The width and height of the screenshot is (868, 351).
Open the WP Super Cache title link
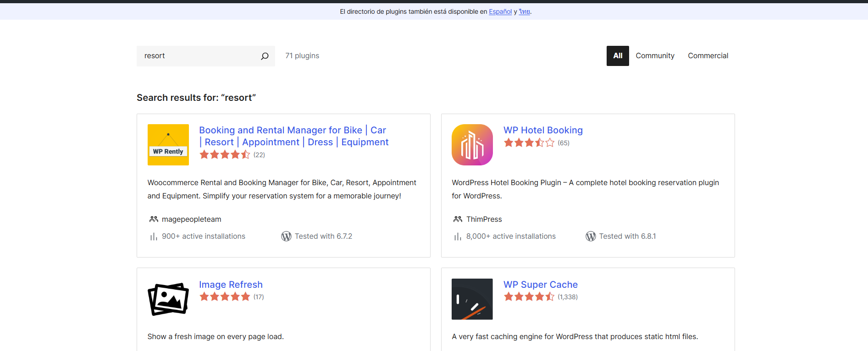tap(541, 285)
